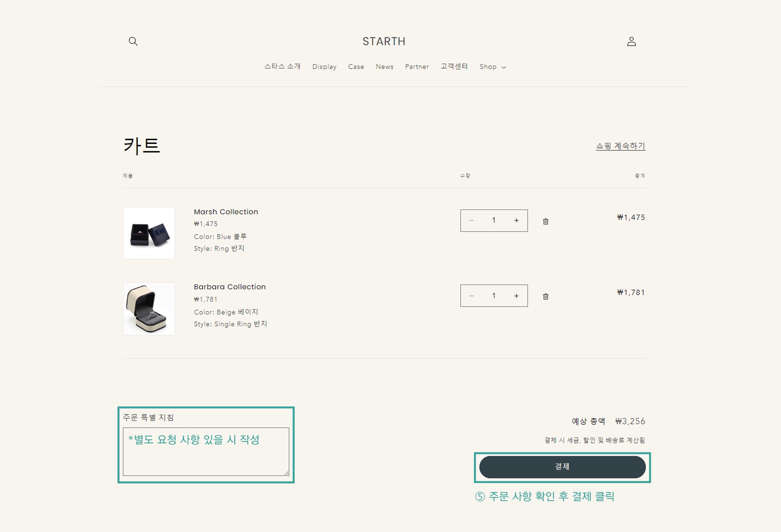
Task: Open the search icon
Action: pyautogui.click(x=134, y=41)
